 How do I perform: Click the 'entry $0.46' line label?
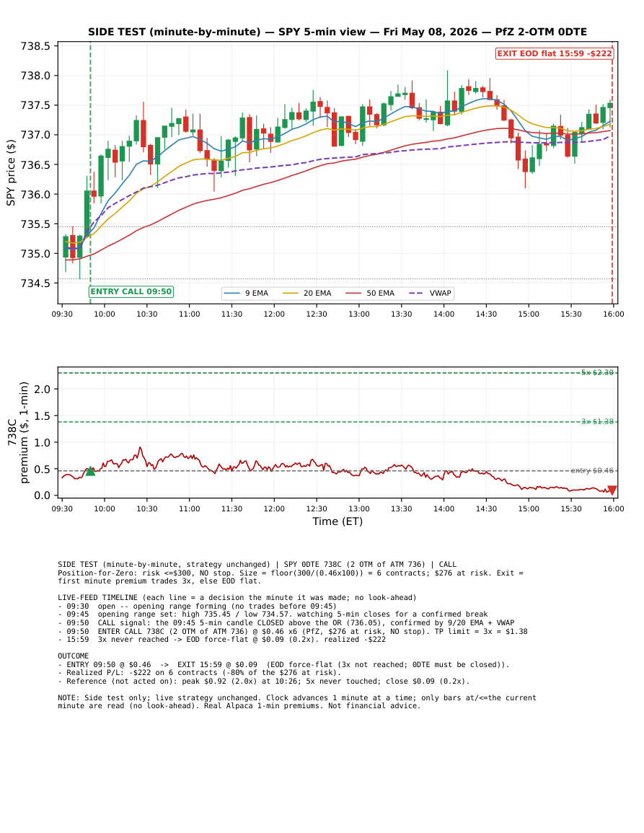pos(592,471)
